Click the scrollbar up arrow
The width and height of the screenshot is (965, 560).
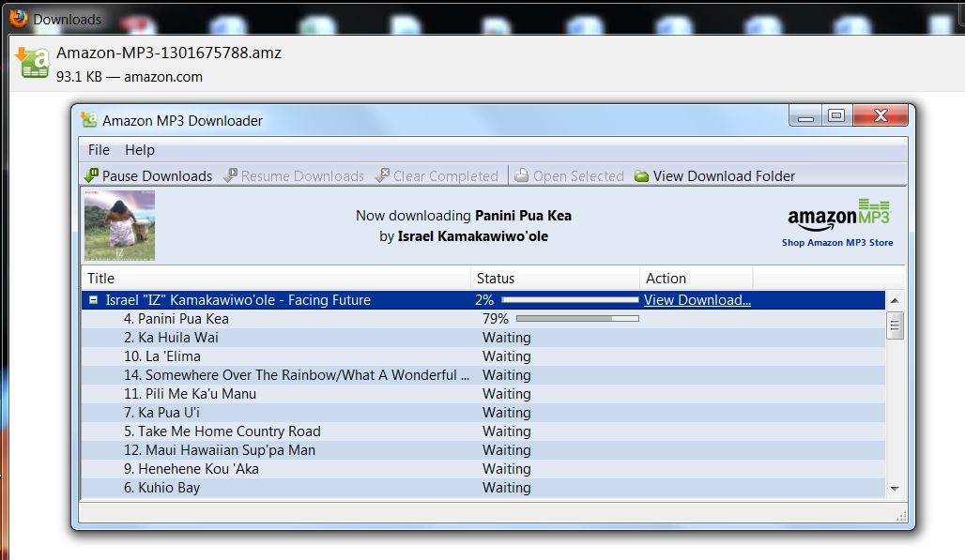click(895, 300)
